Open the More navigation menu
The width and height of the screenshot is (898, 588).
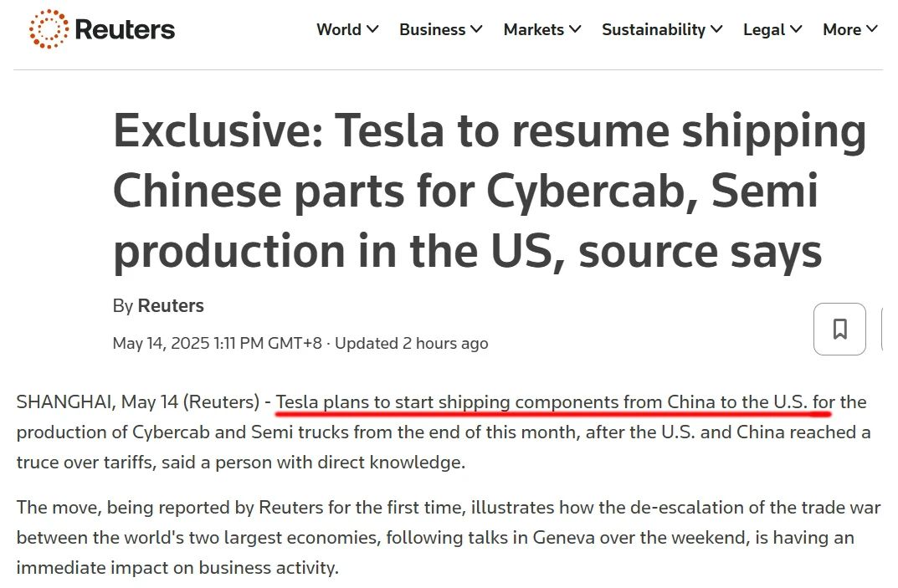tap(841, 29)
